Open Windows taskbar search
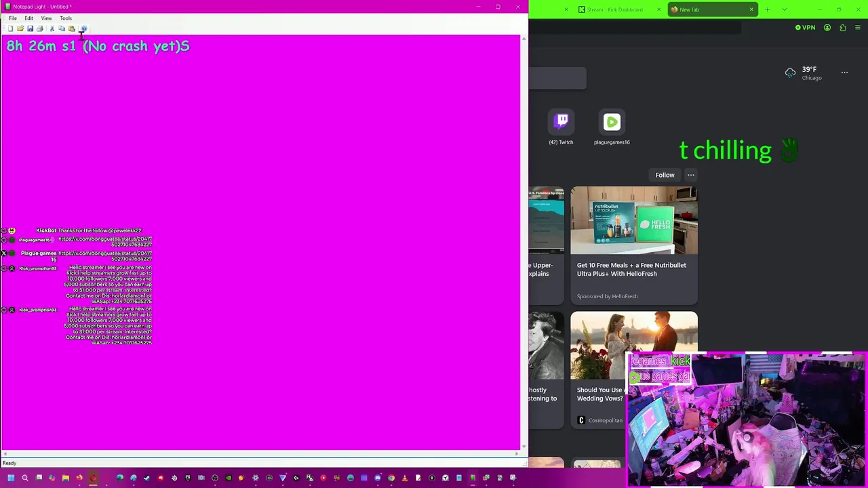Viewport: 868px width, 488px height. [25, 478]
